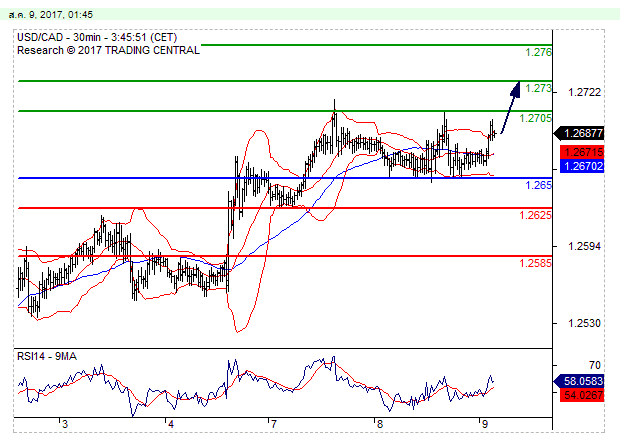Select the chart title 'USD/CAD - 30min - 3:45:51 (CET)'

[97, 38]
